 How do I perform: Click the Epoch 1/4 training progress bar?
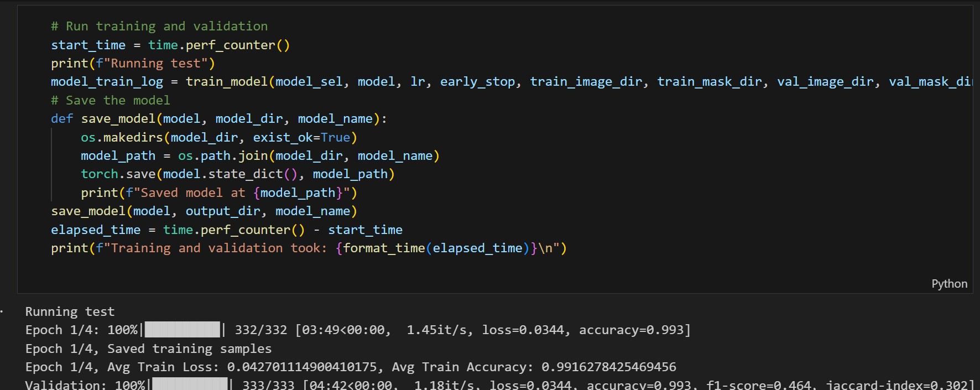182,330
